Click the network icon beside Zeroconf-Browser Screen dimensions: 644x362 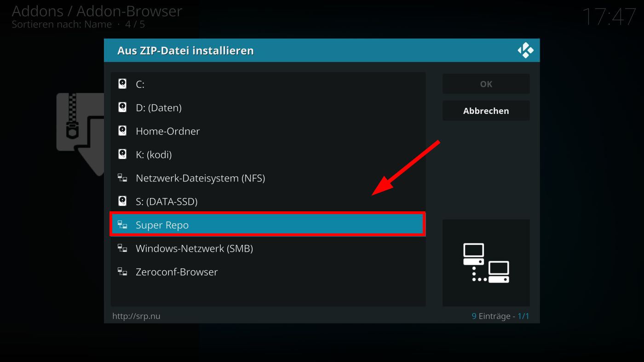(x=122, y=271)
